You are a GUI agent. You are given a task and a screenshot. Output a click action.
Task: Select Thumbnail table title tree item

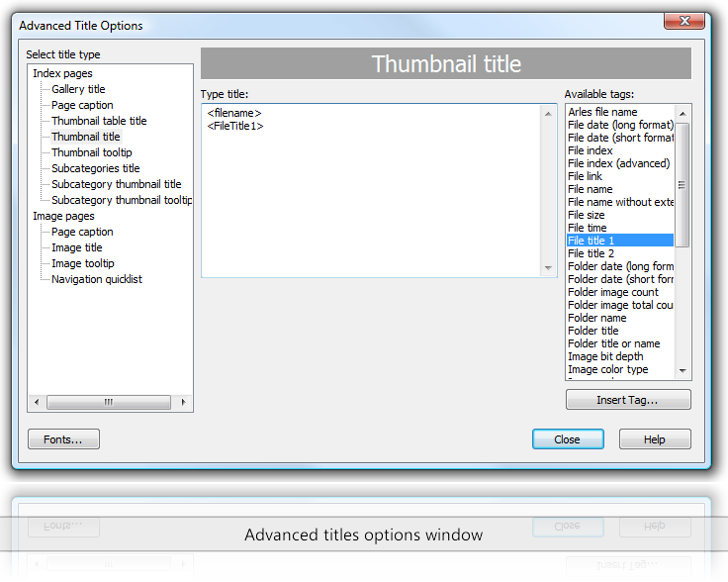coord(99,121)
